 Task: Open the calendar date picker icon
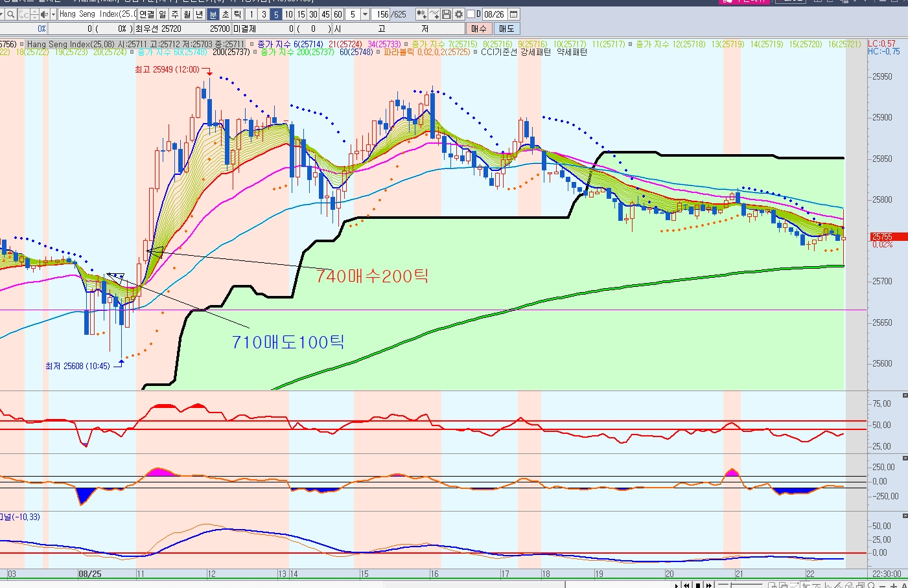pos(513,14)
